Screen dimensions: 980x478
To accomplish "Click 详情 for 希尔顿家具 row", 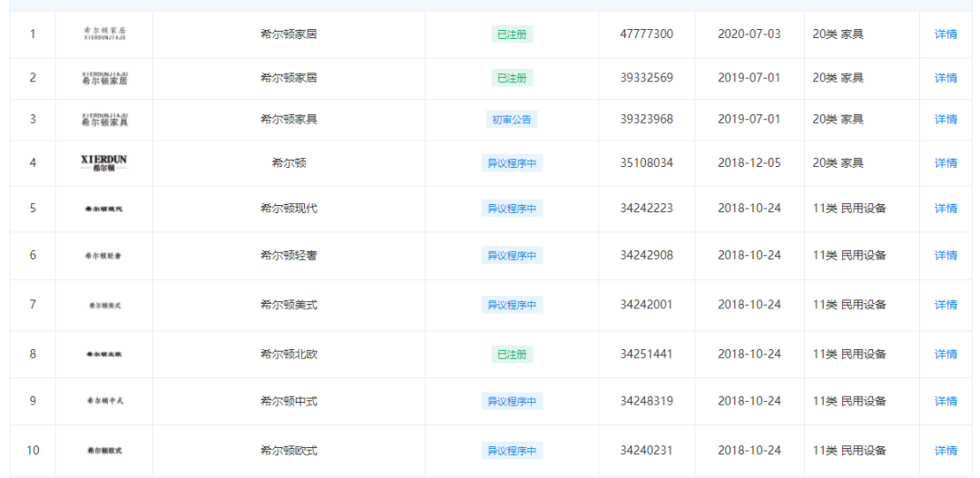I will pos(946,120).
